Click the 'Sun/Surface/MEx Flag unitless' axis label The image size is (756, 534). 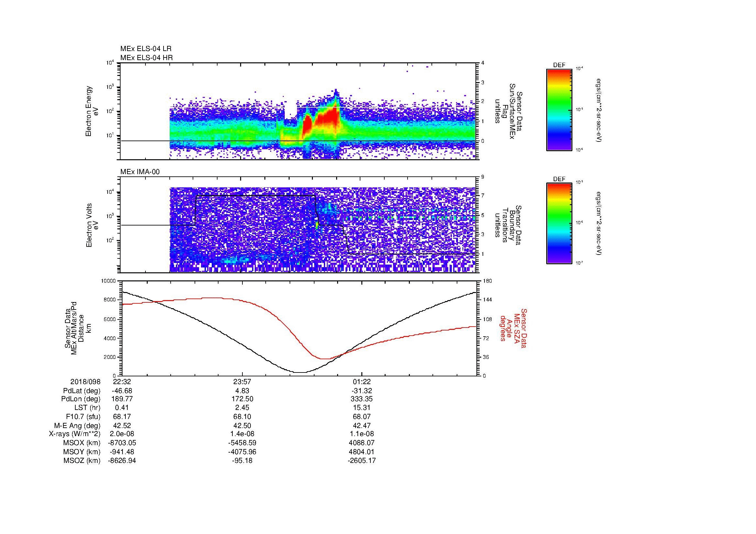point(508,111)
